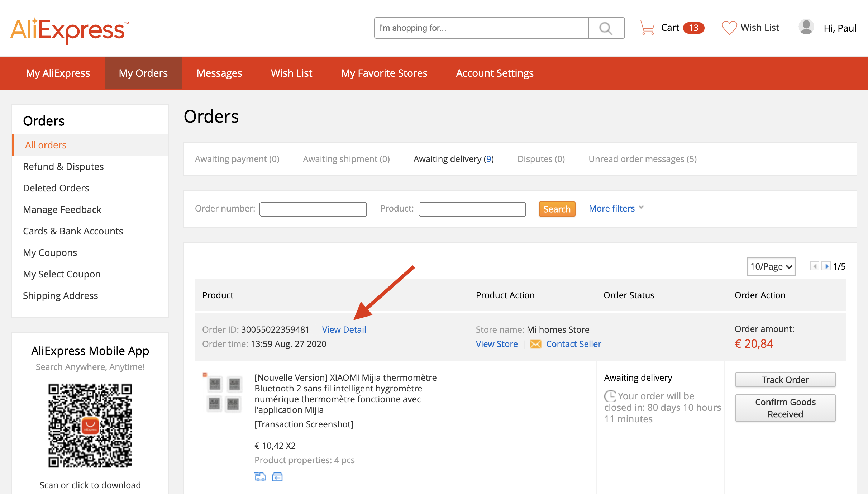Open Deleted Orders in sidebar

[x=56, y=188]
